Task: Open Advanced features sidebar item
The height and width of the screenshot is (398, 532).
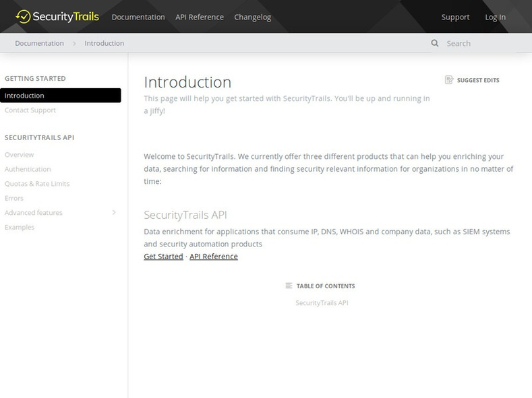Action: click(x=34, y=213)
